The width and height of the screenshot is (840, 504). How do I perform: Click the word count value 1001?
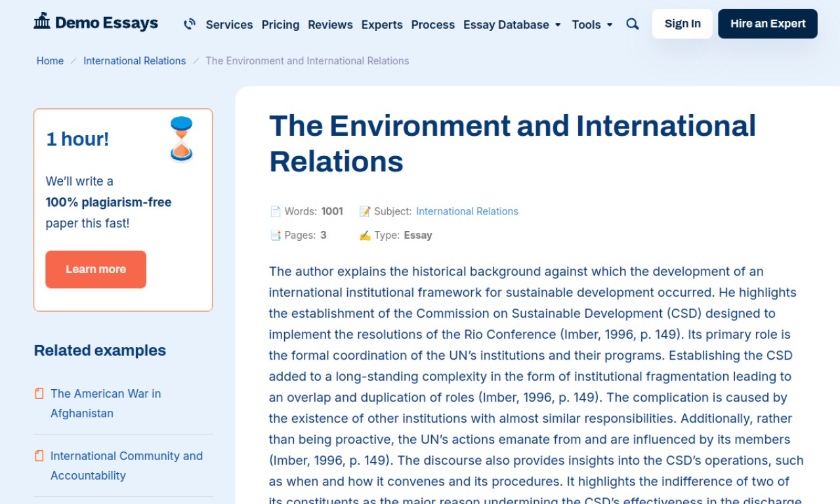pos(332,211)
